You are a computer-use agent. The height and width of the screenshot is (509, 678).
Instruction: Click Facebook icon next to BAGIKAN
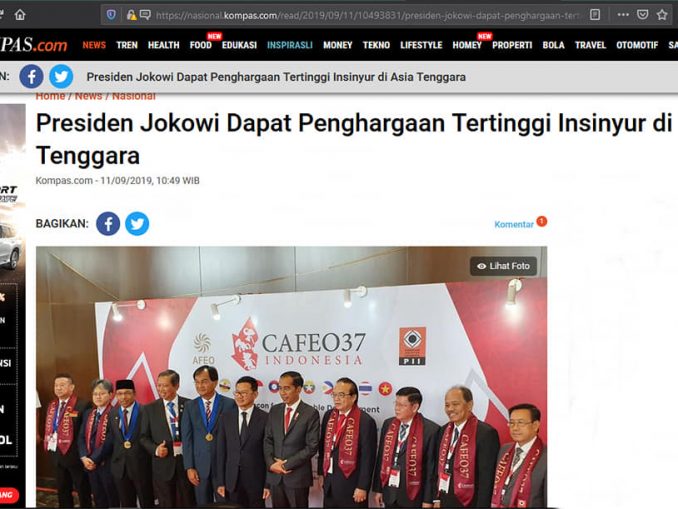point(108,224)
